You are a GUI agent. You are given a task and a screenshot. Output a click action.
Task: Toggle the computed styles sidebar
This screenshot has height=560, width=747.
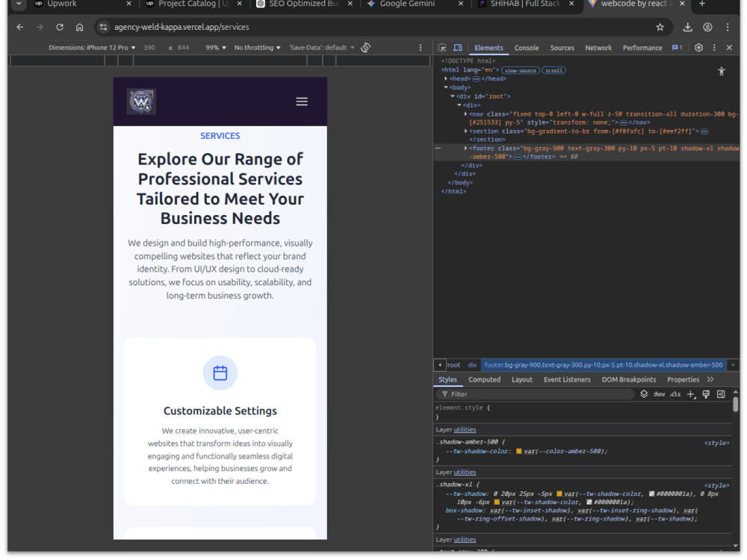tap(721, 394)
